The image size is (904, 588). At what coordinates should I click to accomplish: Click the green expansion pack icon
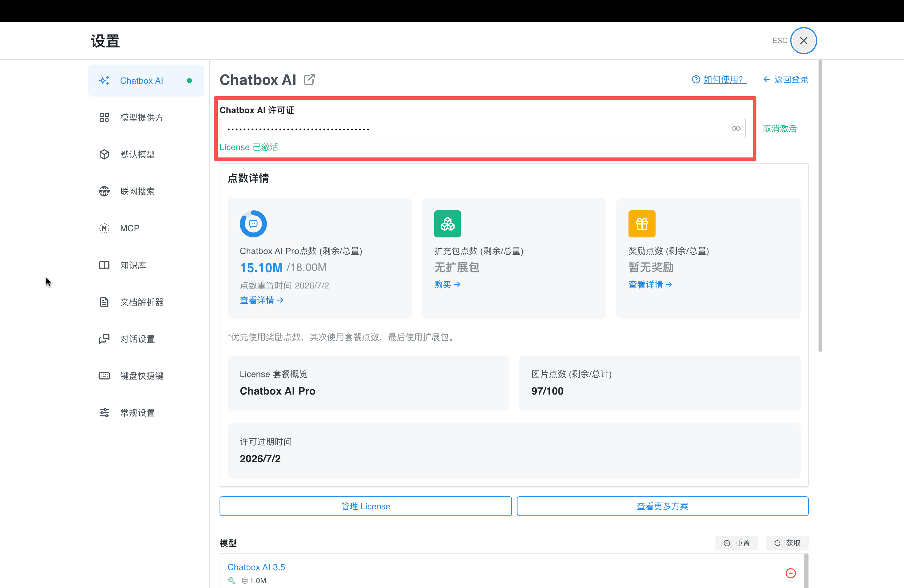(447, 224)
